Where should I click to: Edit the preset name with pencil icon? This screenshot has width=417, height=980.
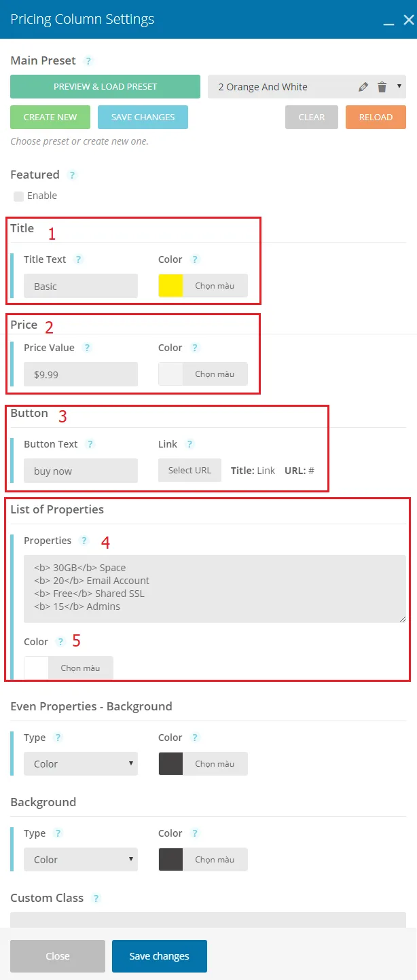click(x=363, y=87)
